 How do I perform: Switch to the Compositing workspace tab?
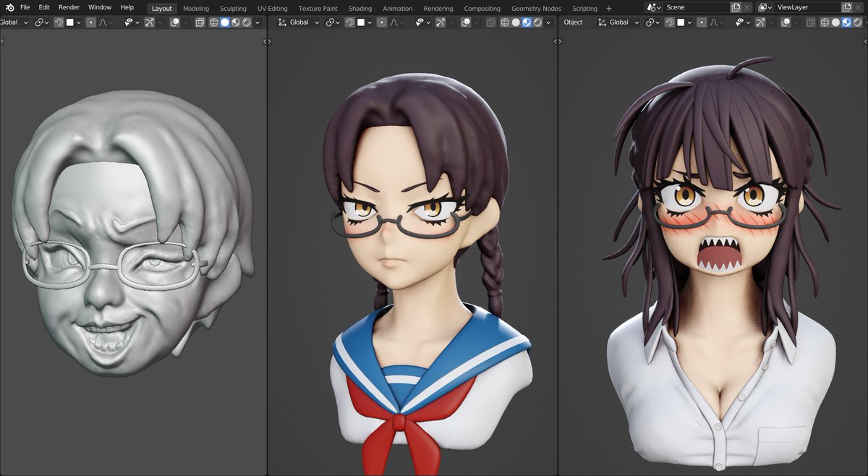[482, 9]
